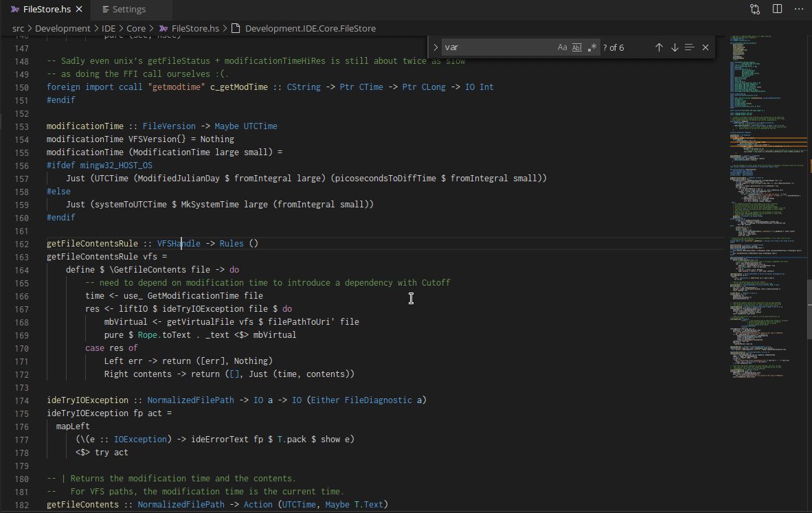Split the editor to the right

(777, 9)
